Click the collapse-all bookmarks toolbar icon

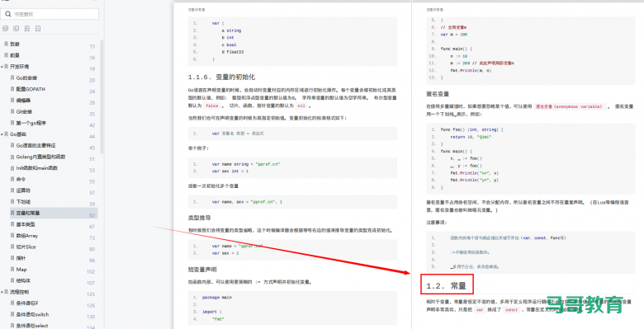pyautogui.click(x=16, y=29)
